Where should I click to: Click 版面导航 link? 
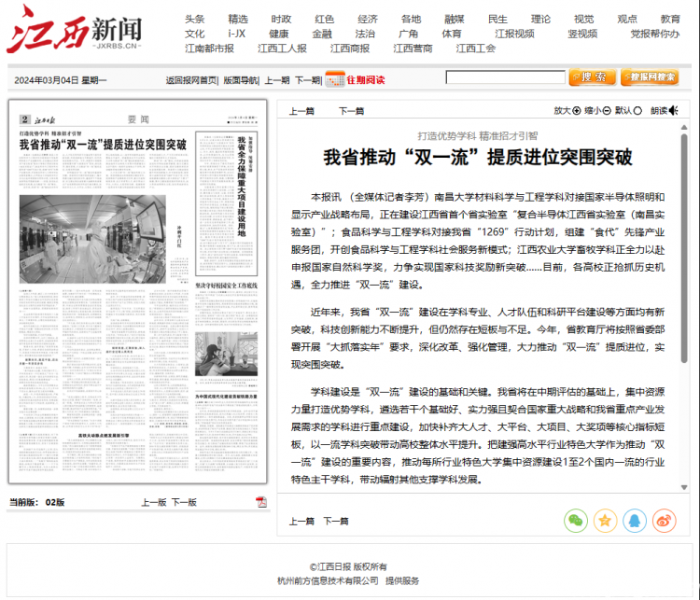[240, 80]
